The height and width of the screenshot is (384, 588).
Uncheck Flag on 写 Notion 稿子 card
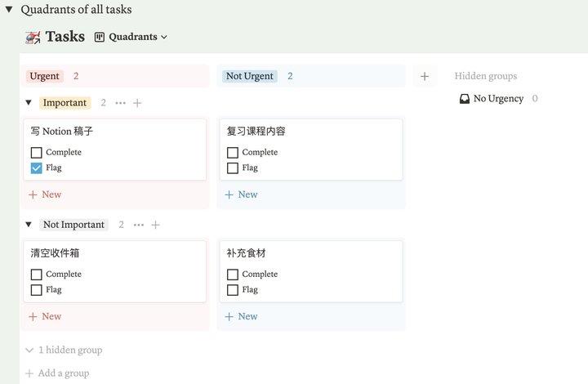click(x=36, y=167)
